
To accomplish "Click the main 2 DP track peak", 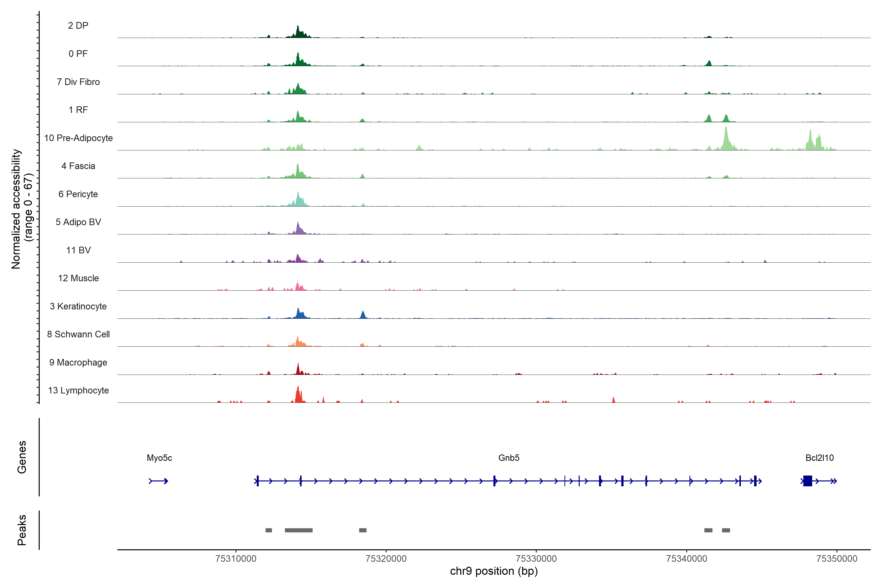I will pyautogui.click(x=298, y=32).
